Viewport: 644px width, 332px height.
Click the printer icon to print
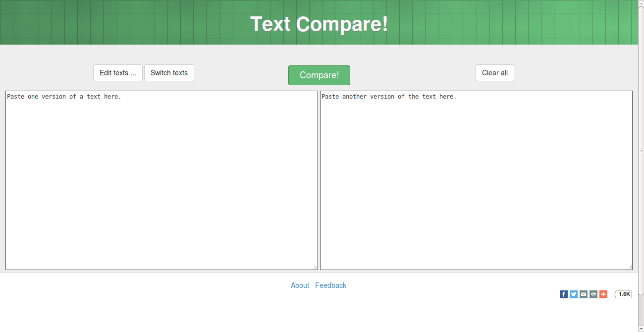(x=593, y=294)
